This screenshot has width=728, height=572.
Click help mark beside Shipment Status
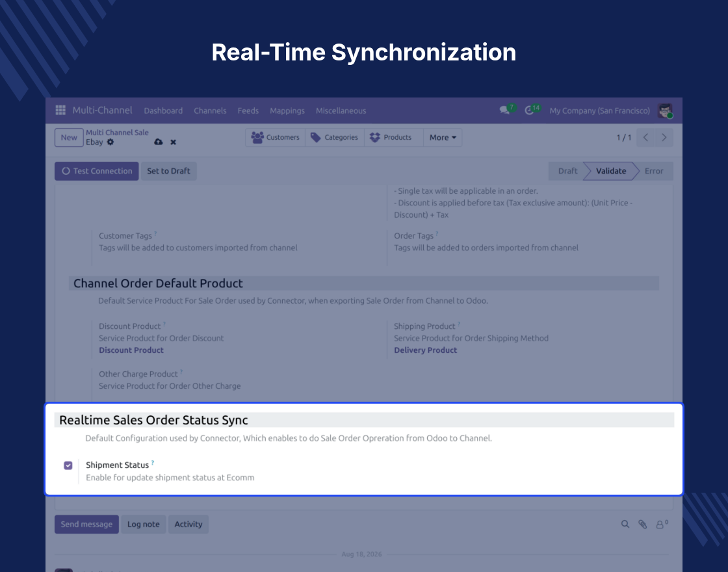click(x=152, y=462)
